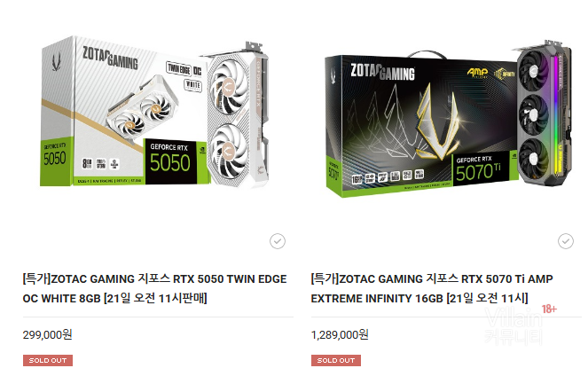Click the 299,000원 price text
Screen dimensions: 588x376
point(47,334)
